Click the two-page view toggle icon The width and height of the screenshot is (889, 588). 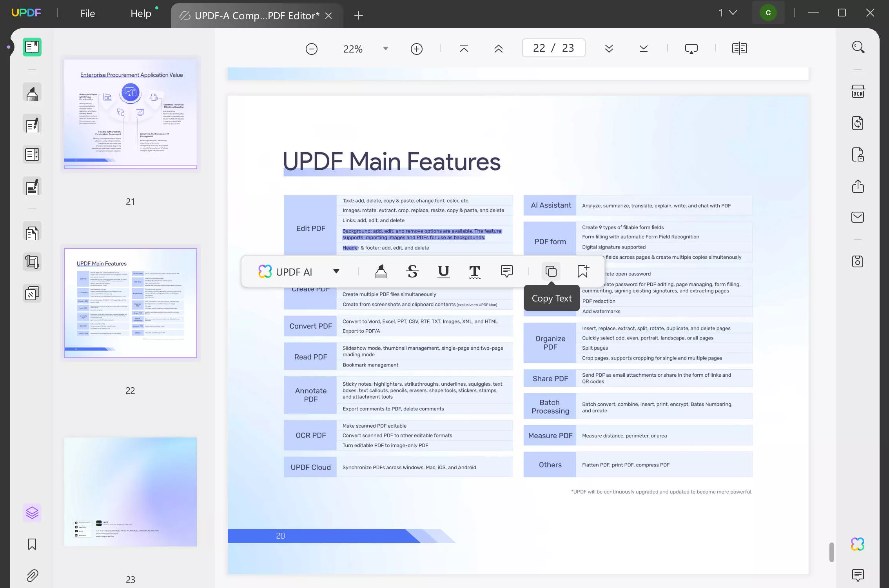[739, 48]
